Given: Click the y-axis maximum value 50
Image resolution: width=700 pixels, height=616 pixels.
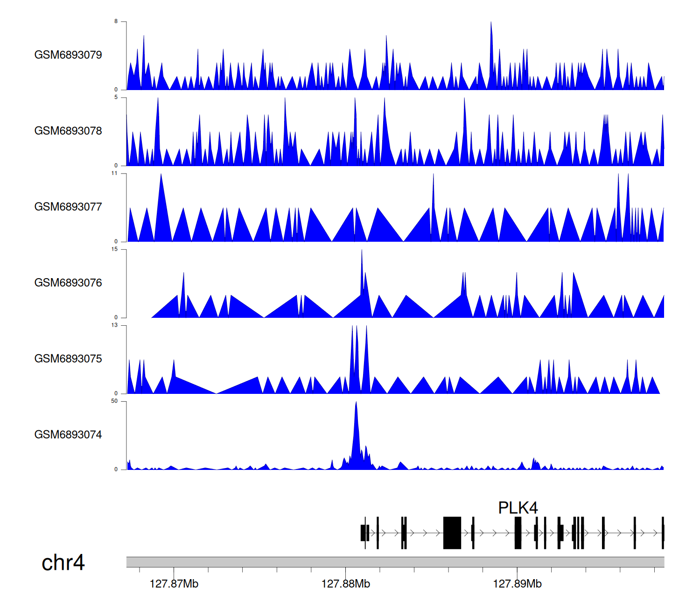Looking at the screenshot, I should click(x=114, y=401).
